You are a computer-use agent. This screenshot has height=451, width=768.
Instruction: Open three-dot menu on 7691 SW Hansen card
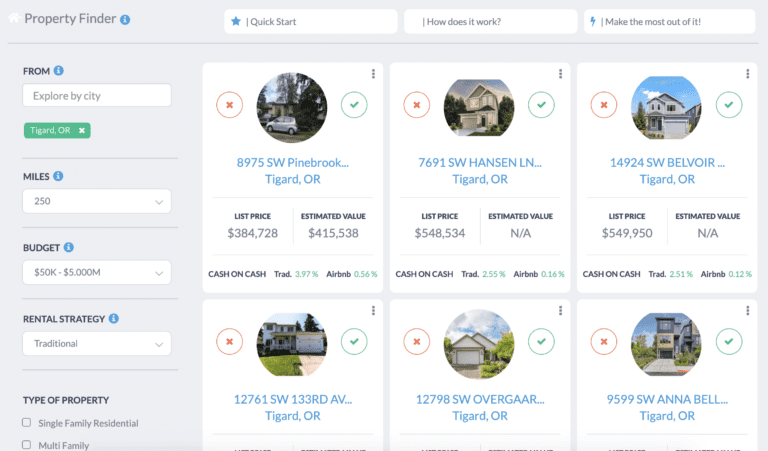pyautogui.click(x=560, y=73)
